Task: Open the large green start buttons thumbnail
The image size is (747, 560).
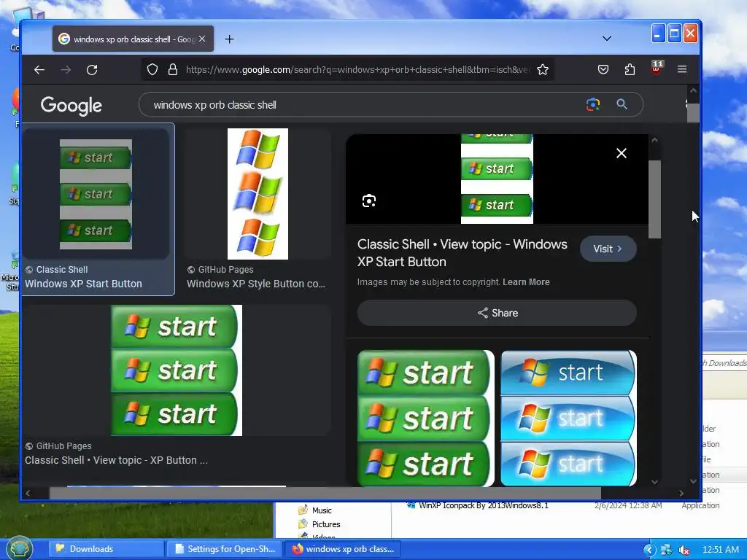Action: [x=177, y=370]
